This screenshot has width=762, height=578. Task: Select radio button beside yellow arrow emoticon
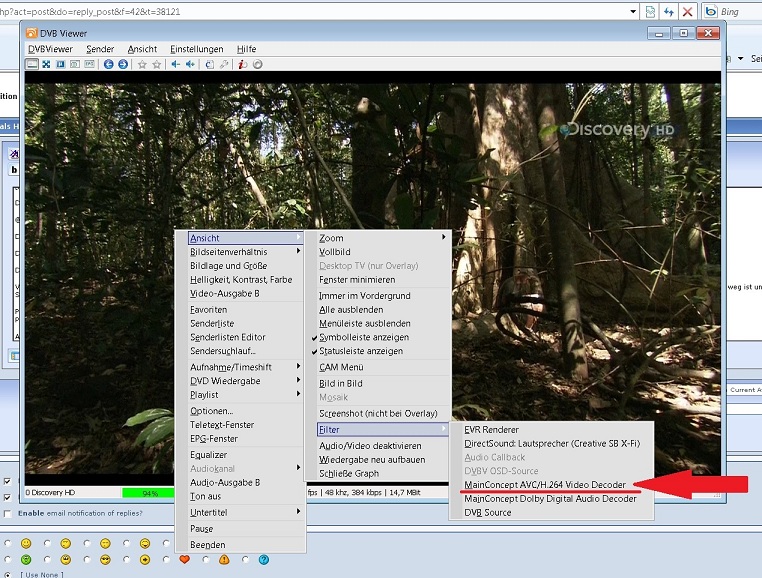[x=127, y=560]
